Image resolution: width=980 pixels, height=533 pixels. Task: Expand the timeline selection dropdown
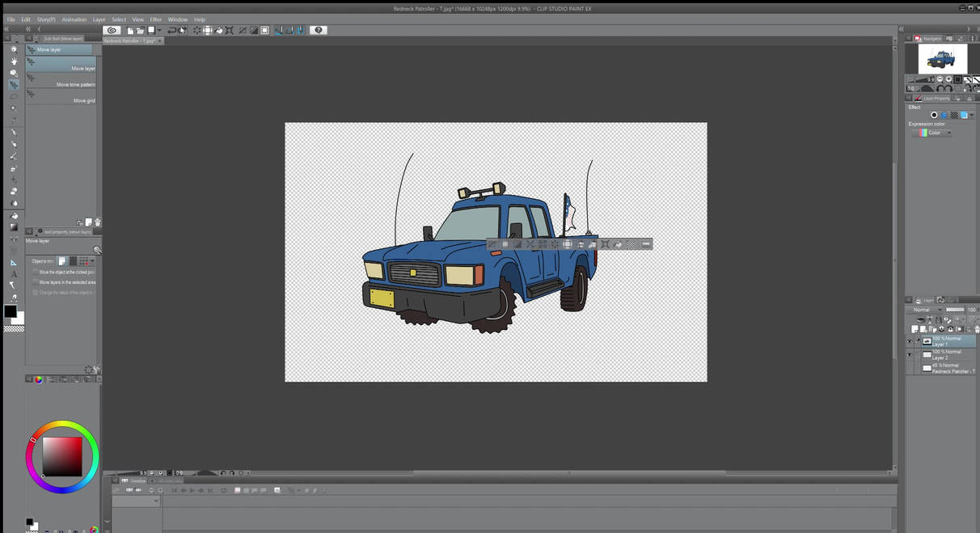click(156, 501)
